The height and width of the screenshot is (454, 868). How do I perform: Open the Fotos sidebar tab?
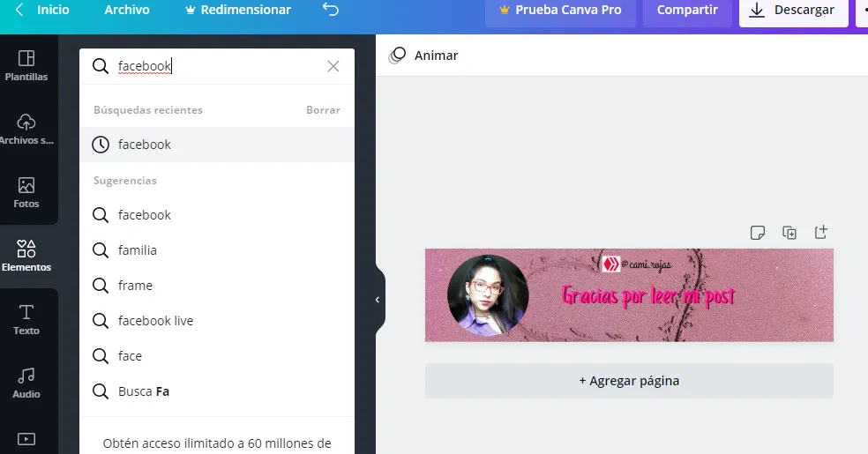pyautogui.click(x=26, y=193)
